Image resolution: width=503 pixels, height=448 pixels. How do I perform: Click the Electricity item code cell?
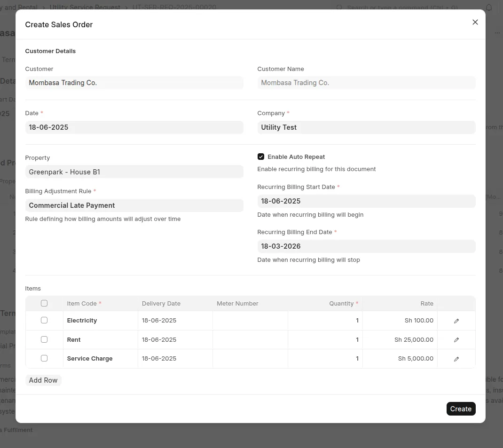[101, 320]
